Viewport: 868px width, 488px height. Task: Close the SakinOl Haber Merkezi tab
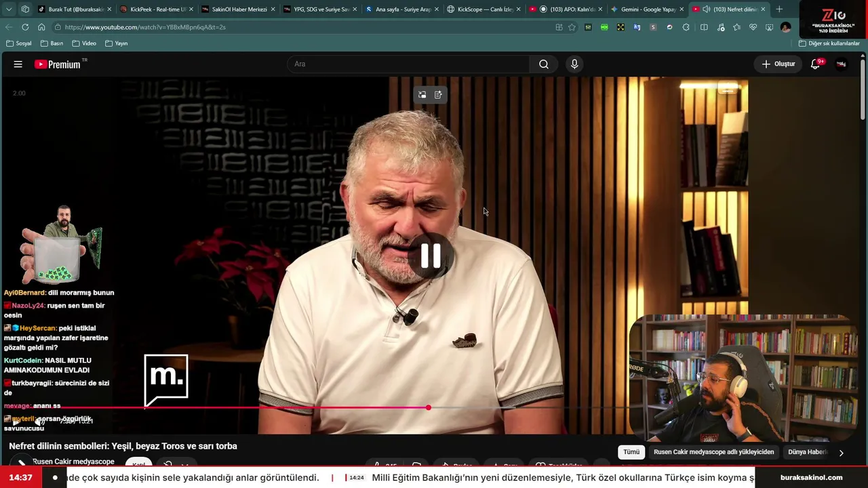[x=273, y=9]
